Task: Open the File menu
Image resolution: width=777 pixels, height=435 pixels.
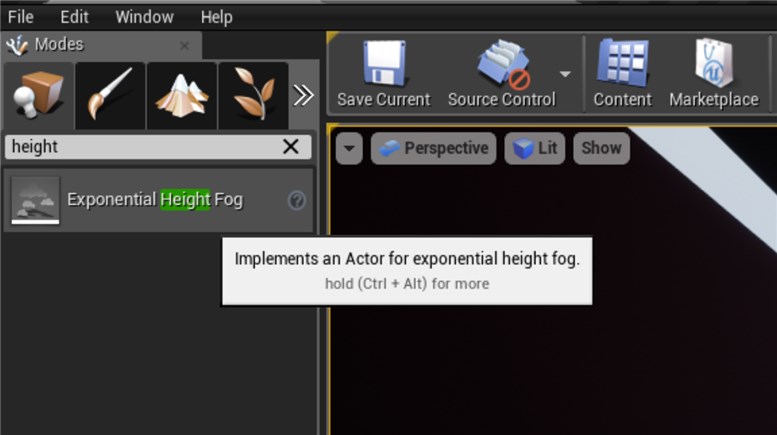Action: [21, 17]
